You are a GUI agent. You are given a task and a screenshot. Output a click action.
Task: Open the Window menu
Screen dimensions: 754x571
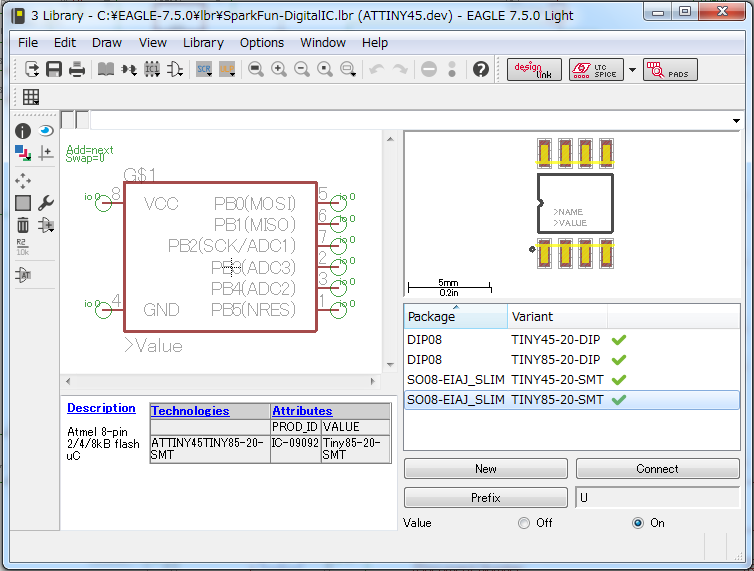[x=323, y=43]
